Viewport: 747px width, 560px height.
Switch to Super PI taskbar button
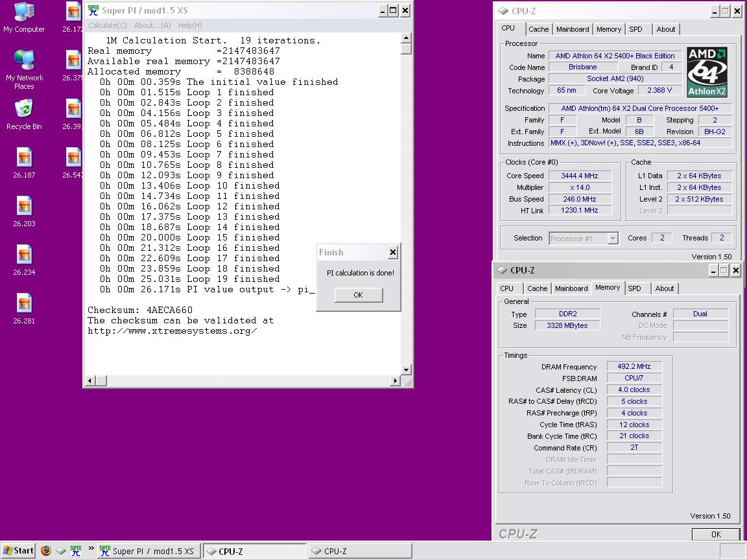click(x=148, y=551)
